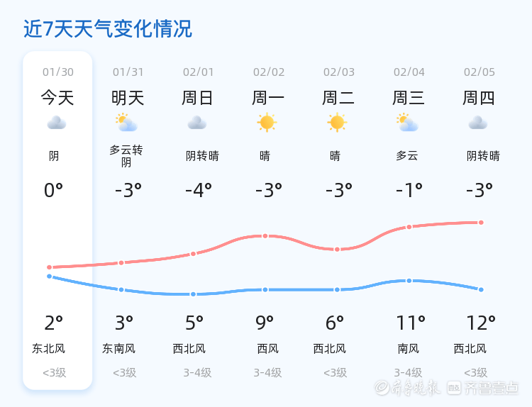Click the 多云转阴 weather description
Viewport: 532px width, 407px height.
[x=126, y=156]
